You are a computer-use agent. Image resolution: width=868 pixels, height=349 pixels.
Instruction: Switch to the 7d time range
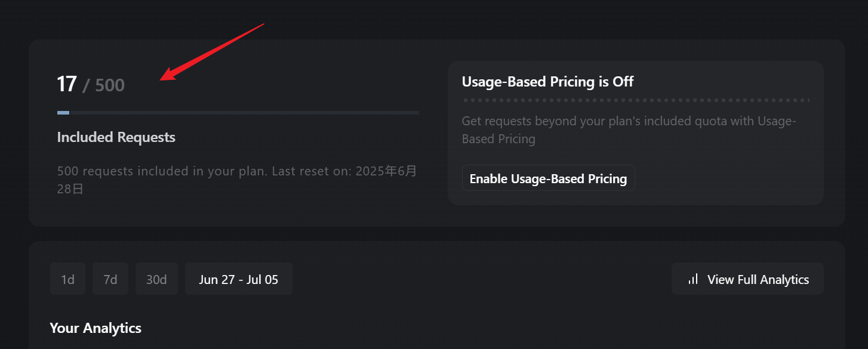pyautogui.click(x=110, y=279)
